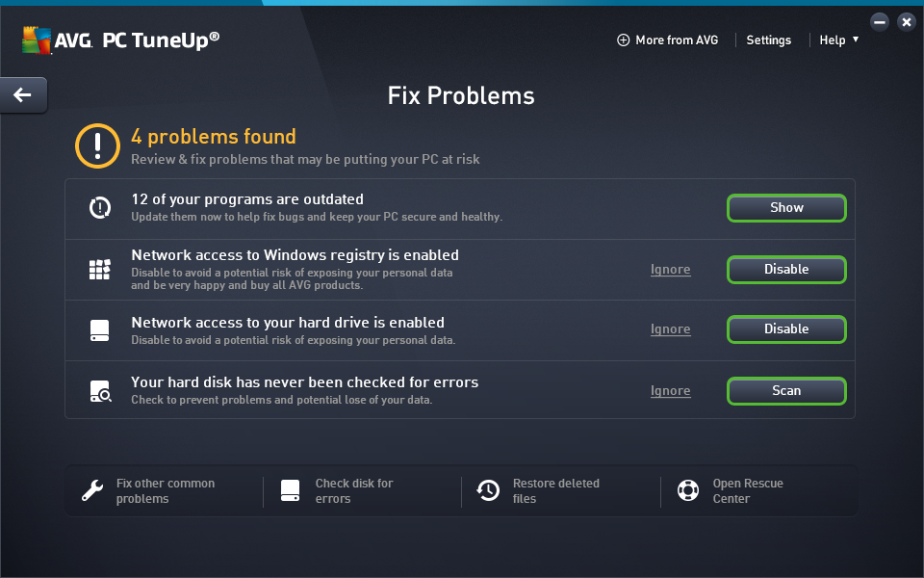Click the hard drive network access icon
Viewport: 924px width, 578px height.
100,330
